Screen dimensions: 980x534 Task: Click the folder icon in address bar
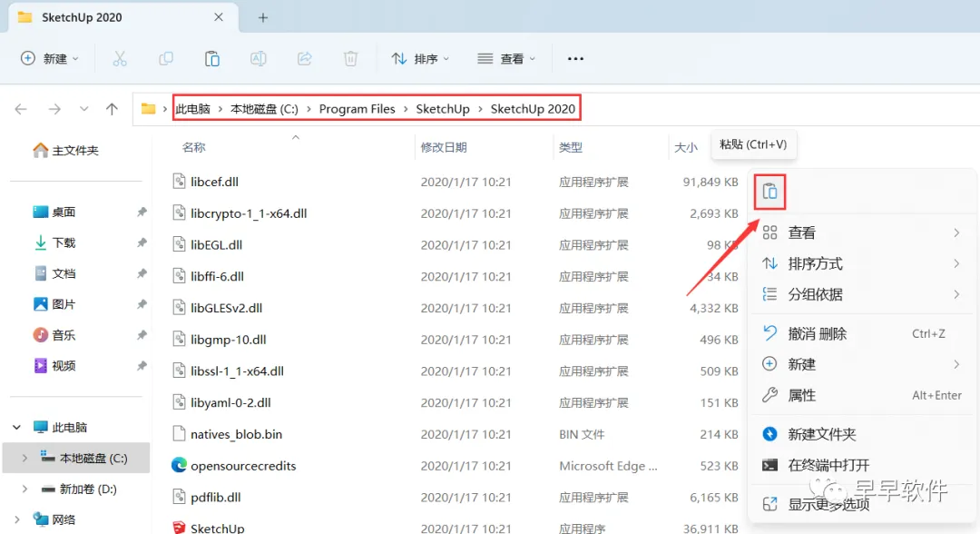click(148, 109)
